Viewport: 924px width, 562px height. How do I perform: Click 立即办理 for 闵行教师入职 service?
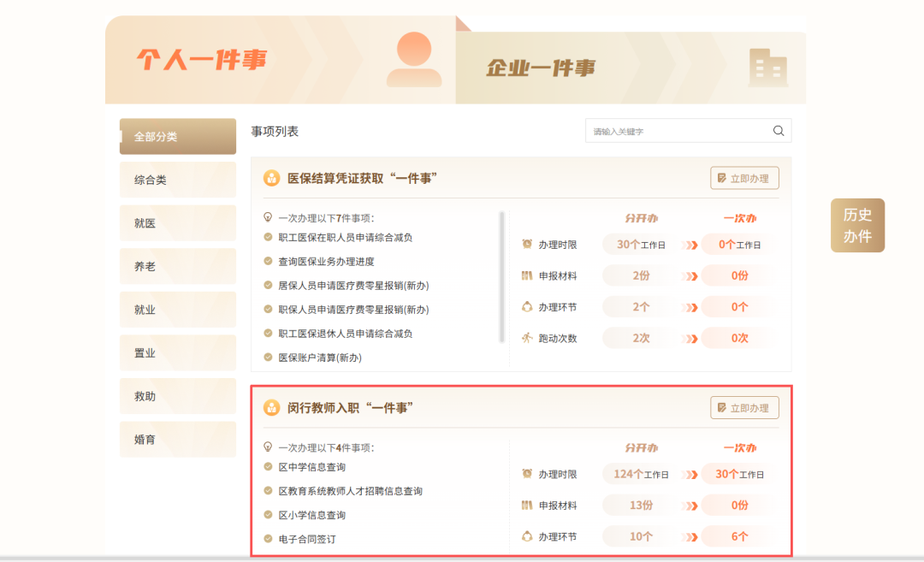pyautogui.click(x=743, y=407)
